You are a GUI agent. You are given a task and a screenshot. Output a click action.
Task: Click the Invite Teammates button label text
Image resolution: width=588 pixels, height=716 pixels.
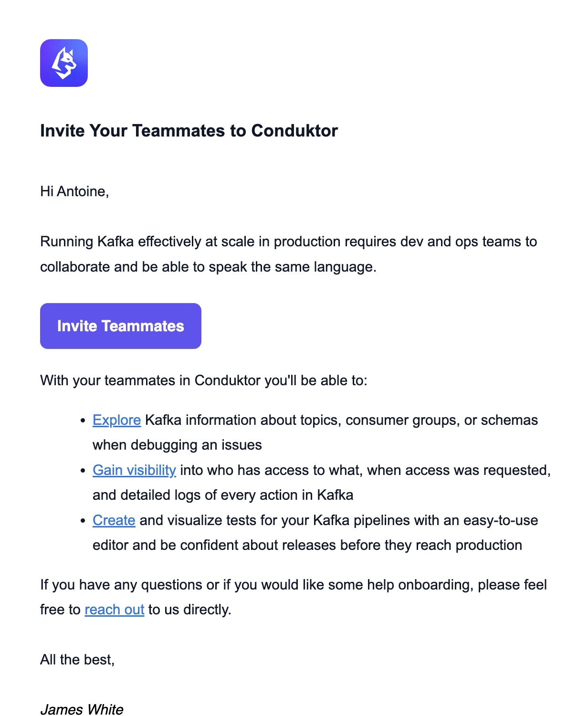click(120, 326)
